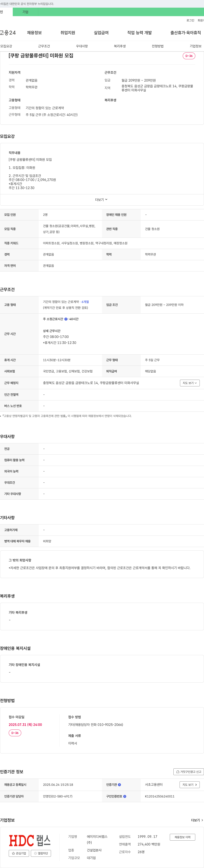
Task: Expand 지도 보기 for 근무 예정지
Action: point(190,383)
